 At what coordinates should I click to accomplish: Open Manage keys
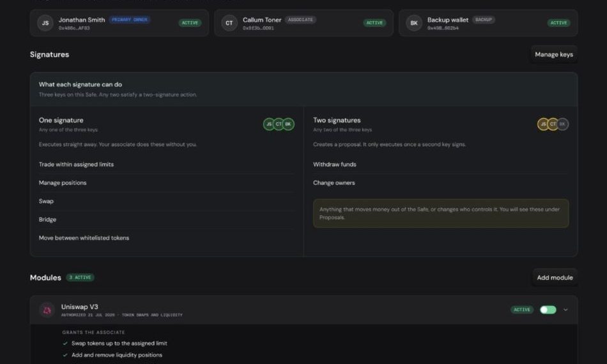pyautogui.click(x=554, y=54)
